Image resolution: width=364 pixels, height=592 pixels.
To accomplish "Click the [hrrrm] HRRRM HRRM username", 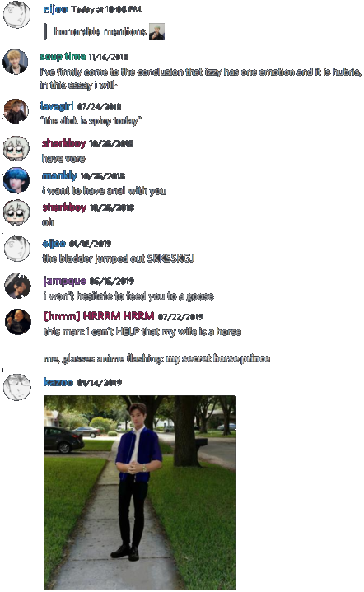I will [x=99, y=315].
